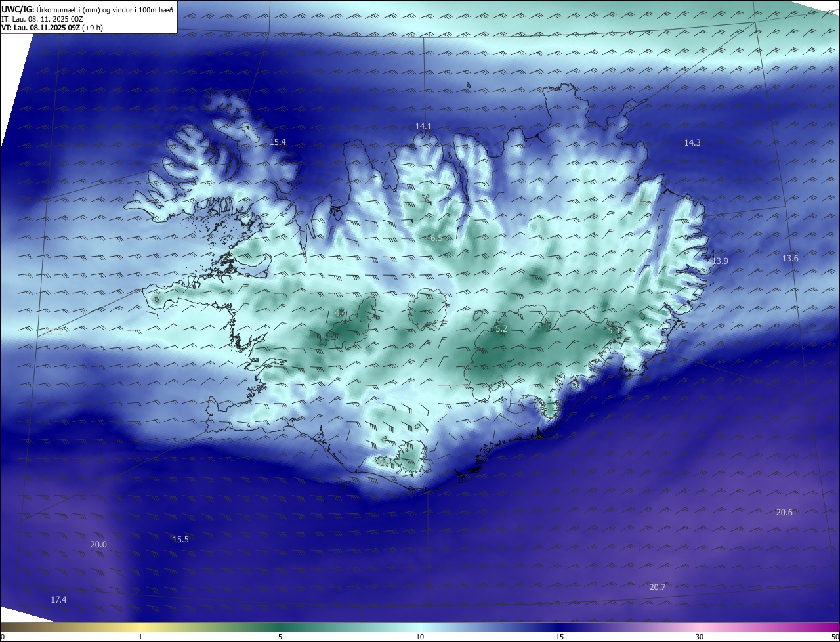Image resolution: width=840 pixels, height=642 pixels.
Task: Click the 4.4 value in west-central Iceland
Action: coord(341,314)
